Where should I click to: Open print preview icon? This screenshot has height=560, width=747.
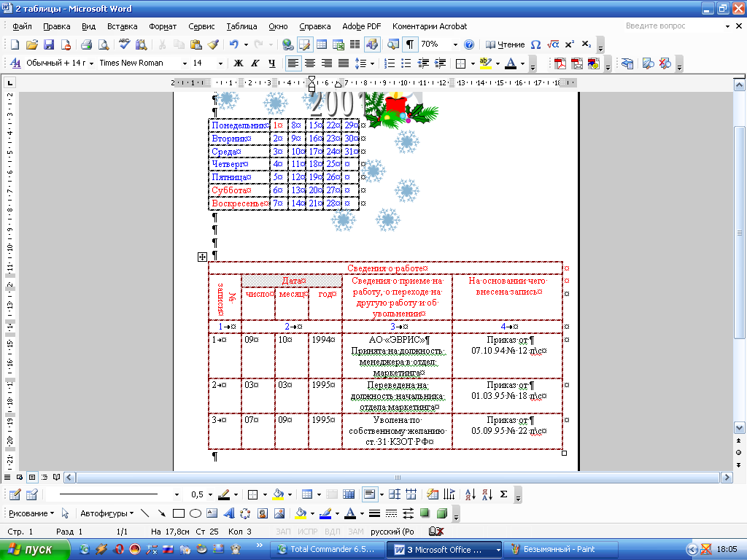click(103, 44)
